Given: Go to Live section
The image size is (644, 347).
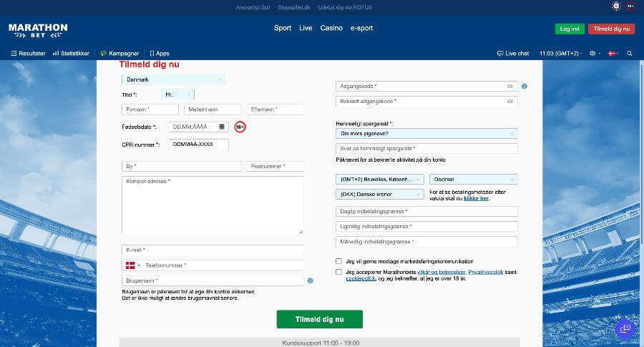Looking at the screenshot, I should point(306,28).
